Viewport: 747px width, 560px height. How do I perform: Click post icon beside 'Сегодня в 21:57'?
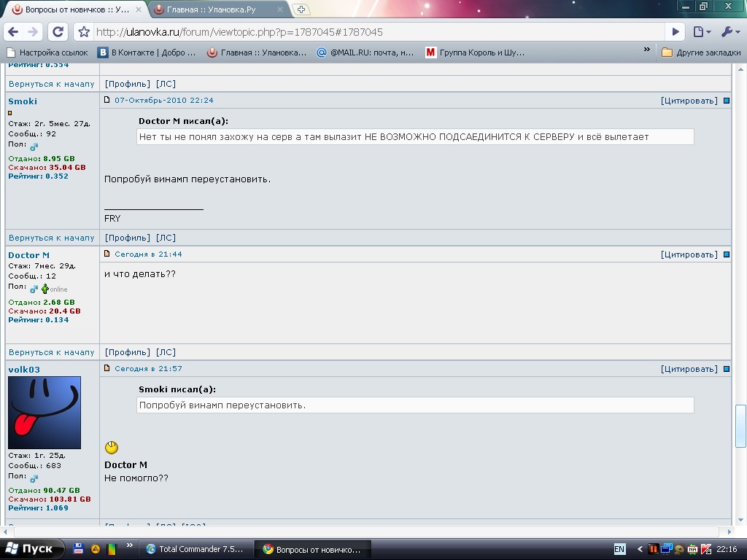(107, 367)
